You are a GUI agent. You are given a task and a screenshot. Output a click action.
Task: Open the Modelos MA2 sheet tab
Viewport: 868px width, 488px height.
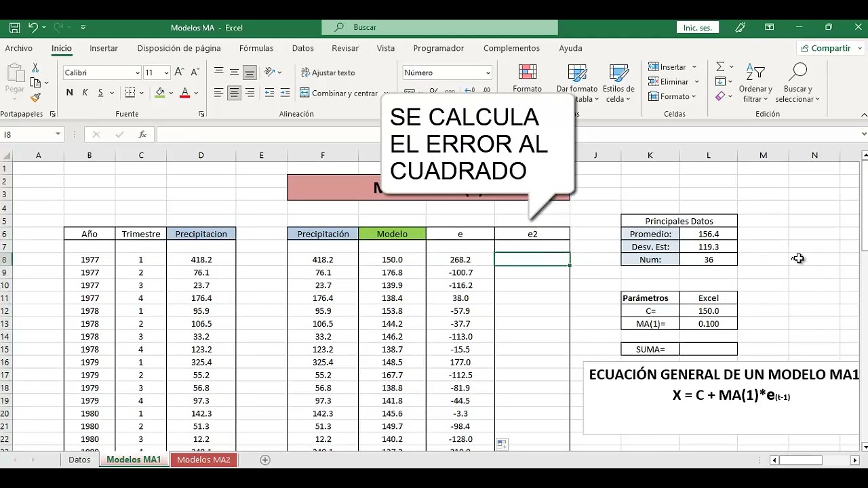pos(203,460)
